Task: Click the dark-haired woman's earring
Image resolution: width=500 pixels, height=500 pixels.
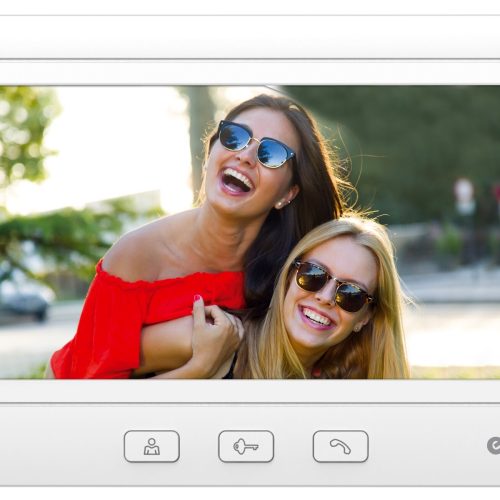Action: pos(279,204)
